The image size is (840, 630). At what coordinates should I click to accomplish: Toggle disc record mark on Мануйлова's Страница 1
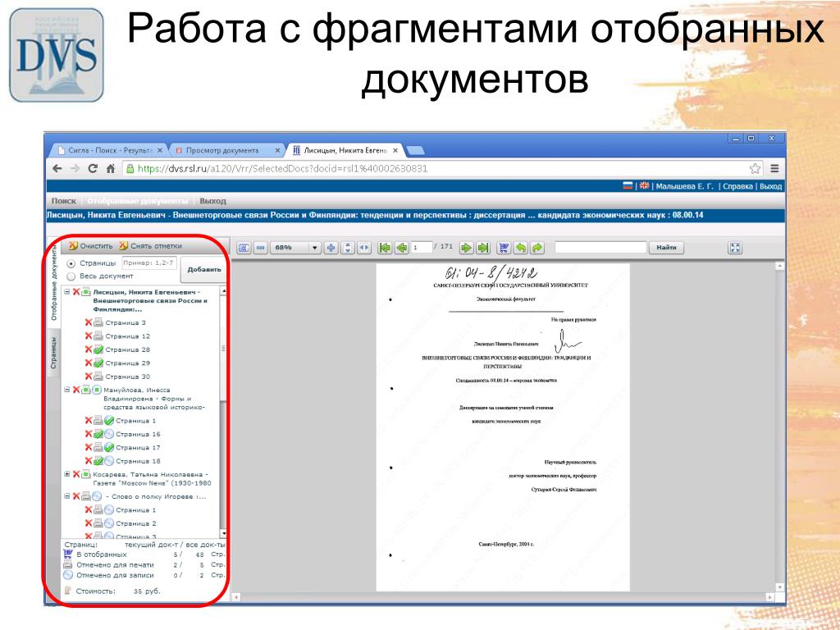tap(109, 421)
